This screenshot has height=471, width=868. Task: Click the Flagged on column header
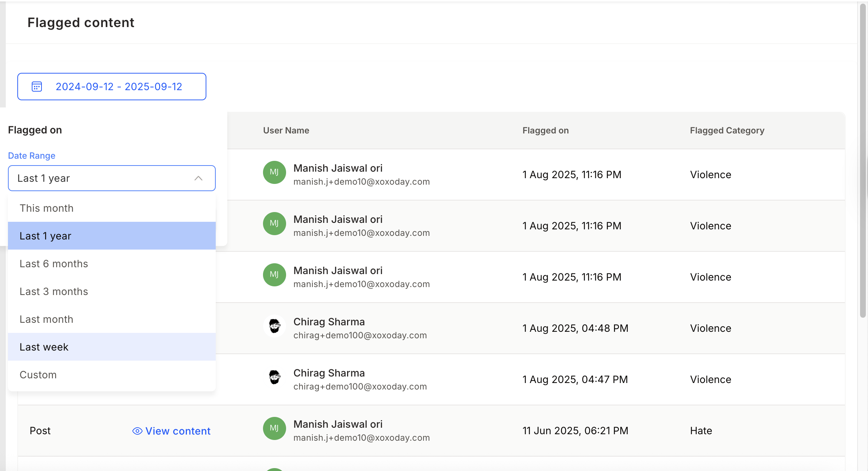click(545, 131)
